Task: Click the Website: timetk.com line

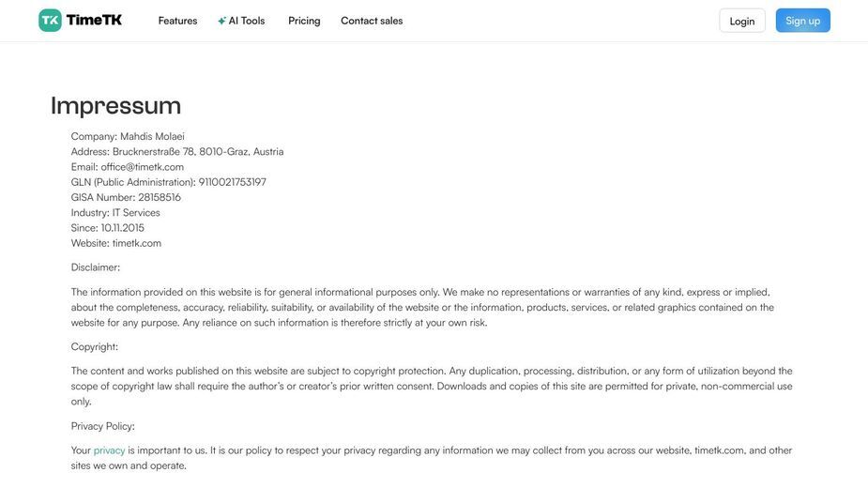Action: [116, 243]
